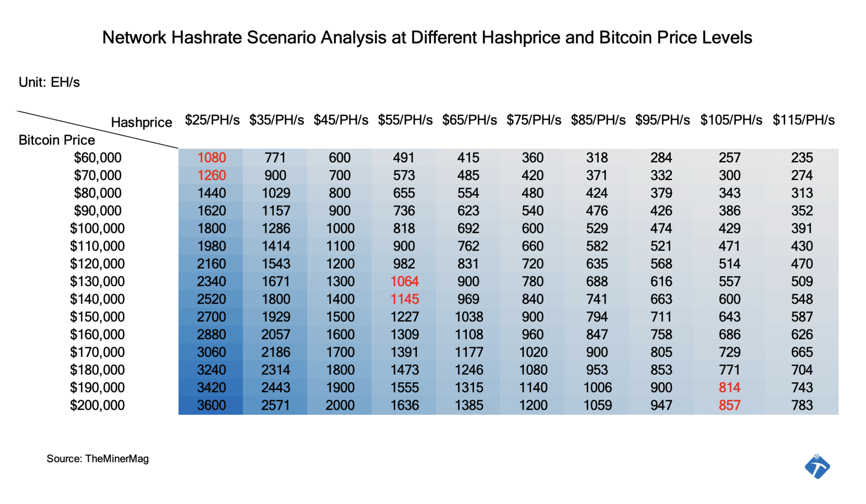Select the $65/PH/s column header
Viewport: 866px width, 504px height.
click(x=469, y=120)
